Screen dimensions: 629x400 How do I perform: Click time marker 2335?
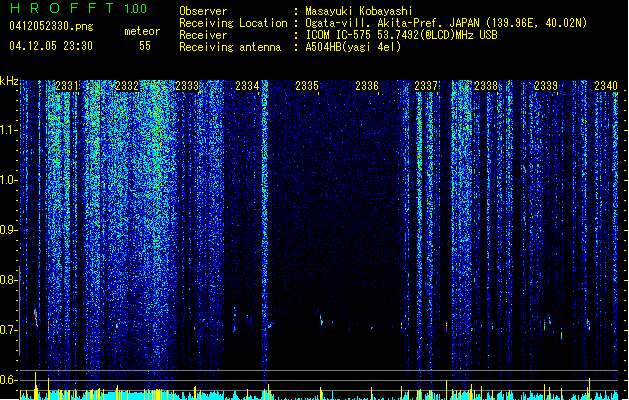(x=307, y=86)
